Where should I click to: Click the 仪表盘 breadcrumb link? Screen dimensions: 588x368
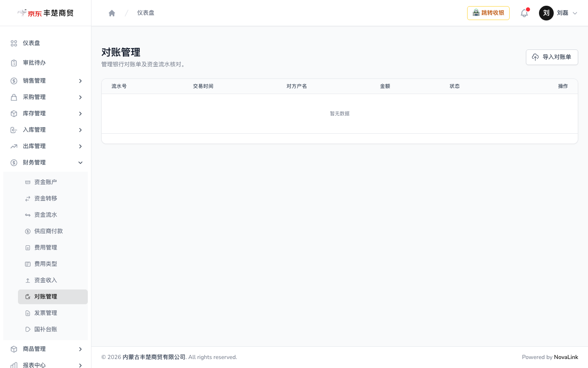point(146,13)
